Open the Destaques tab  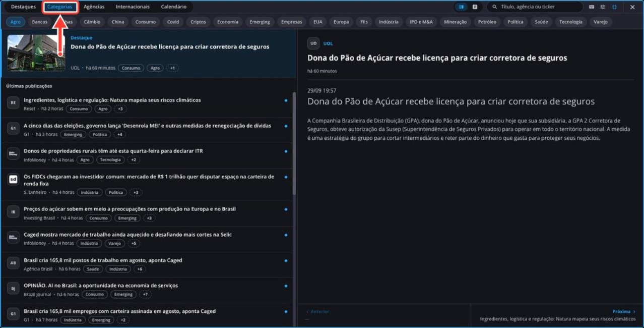pyautogui.click(x=23, y=7)
